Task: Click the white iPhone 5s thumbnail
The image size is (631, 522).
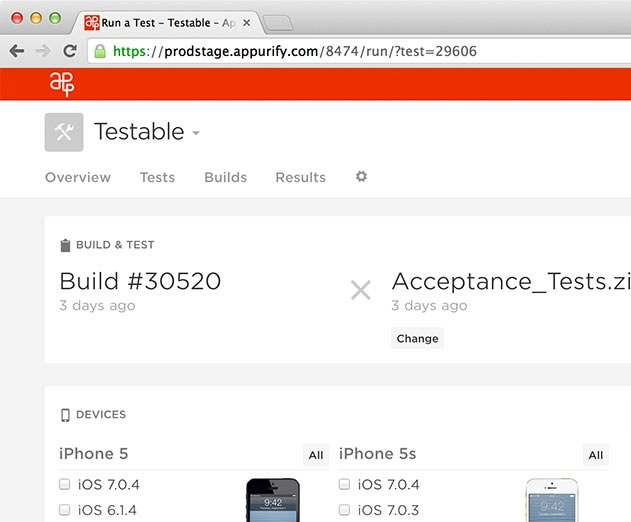Action: (552, 500)
